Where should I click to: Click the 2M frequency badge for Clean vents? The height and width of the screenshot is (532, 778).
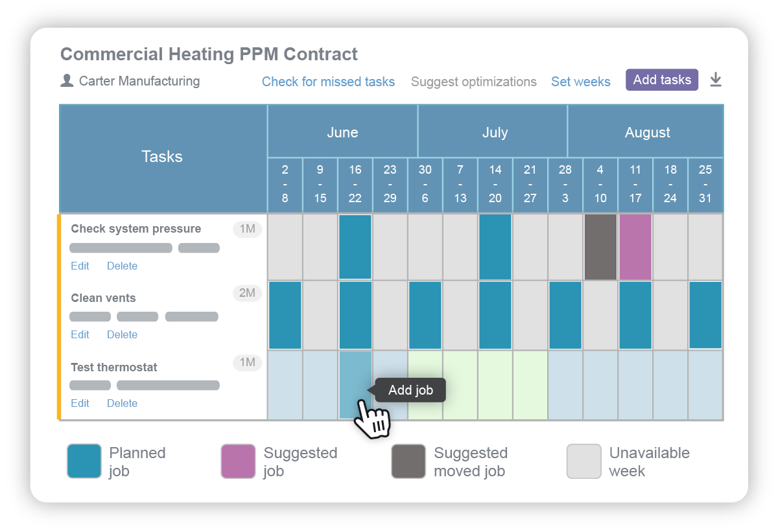click(x=246, y=294)
